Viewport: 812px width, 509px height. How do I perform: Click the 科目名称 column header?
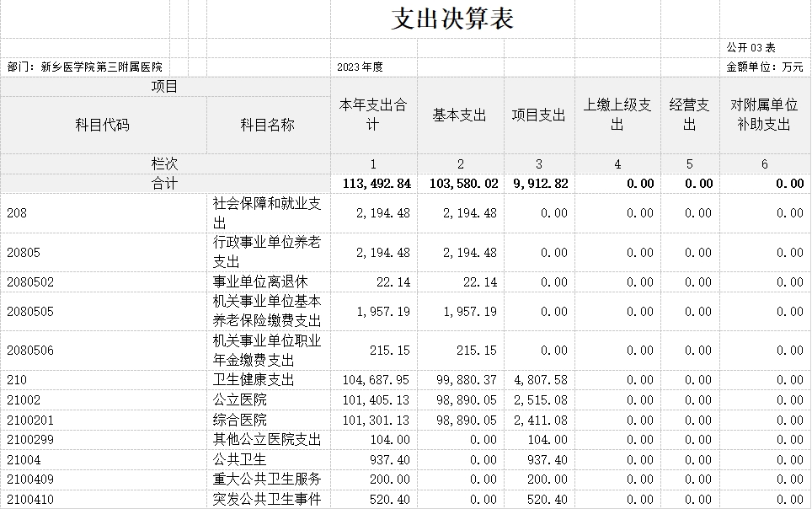click(268, 125)
